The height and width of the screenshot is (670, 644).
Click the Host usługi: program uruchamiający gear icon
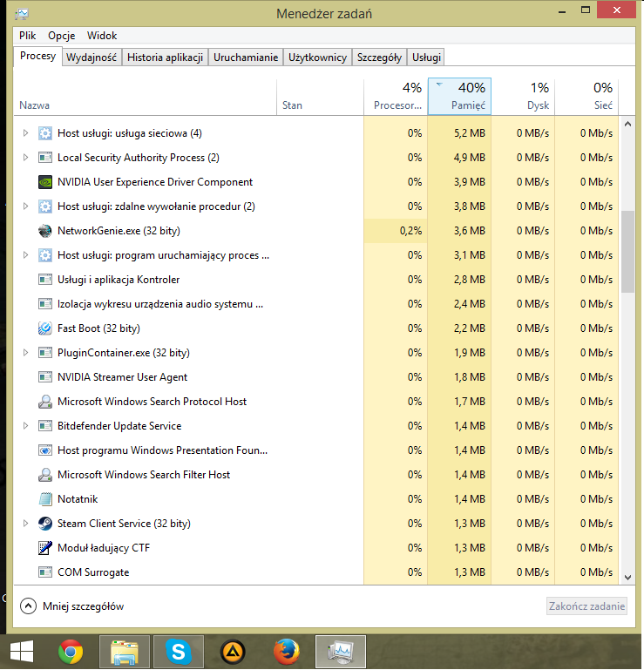point(45,255)
